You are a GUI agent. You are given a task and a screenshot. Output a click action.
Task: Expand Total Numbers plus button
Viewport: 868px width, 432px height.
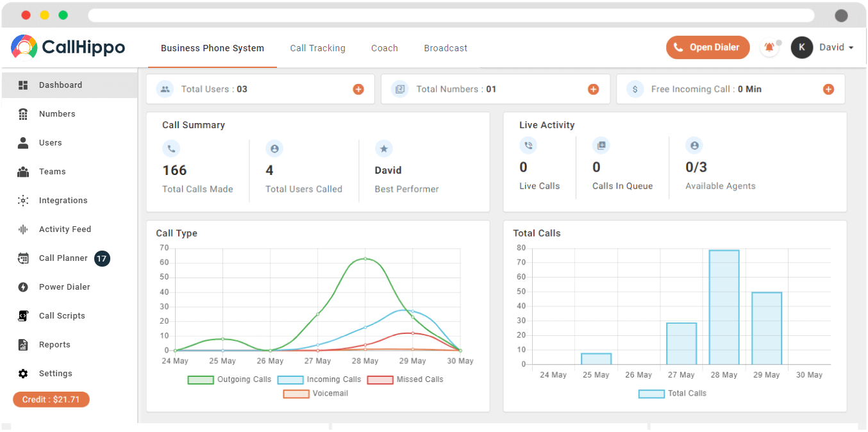pyautogui.click(x=594, y=89)
